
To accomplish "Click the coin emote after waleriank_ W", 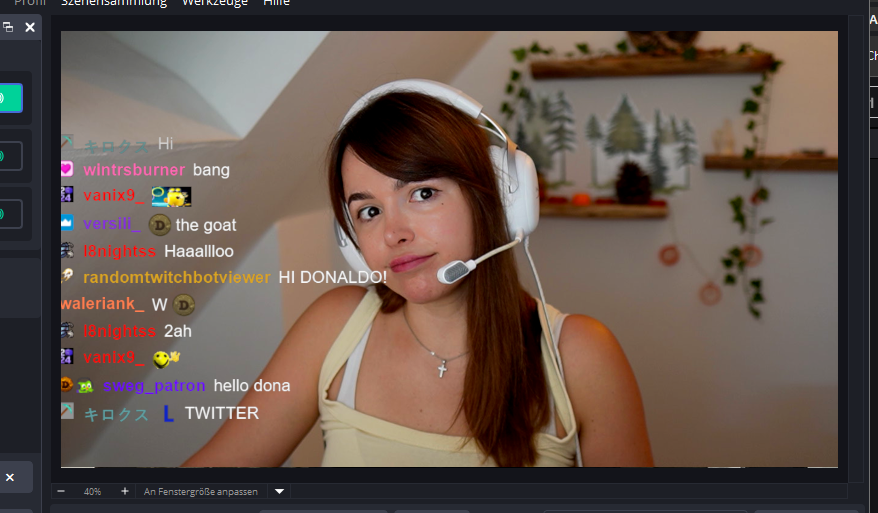I will coord(184,305).
